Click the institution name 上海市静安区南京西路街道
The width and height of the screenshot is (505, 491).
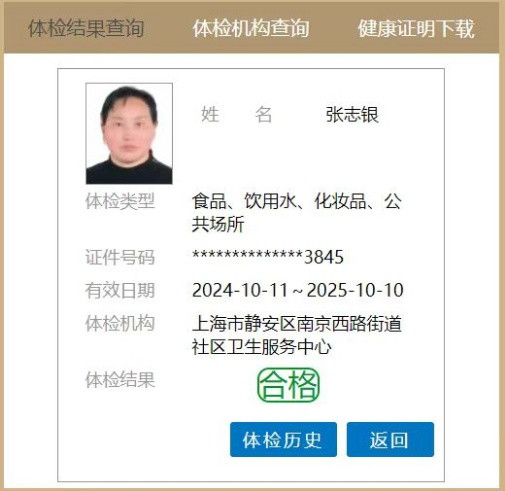(297, 323)
